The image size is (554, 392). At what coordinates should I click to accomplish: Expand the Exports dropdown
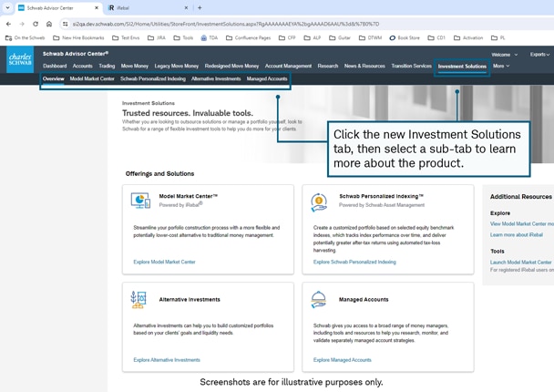[x=539, y=55]
